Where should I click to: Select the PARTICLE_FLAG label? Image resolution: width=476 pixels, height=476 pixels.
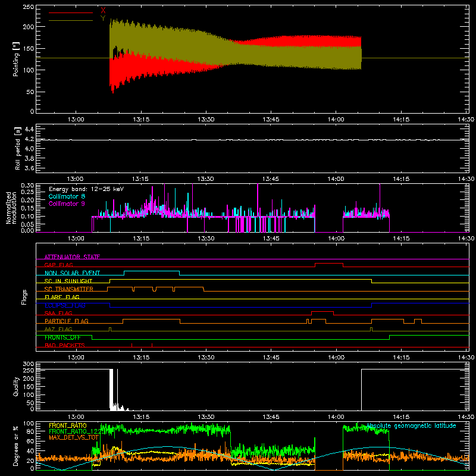point(67,321)
